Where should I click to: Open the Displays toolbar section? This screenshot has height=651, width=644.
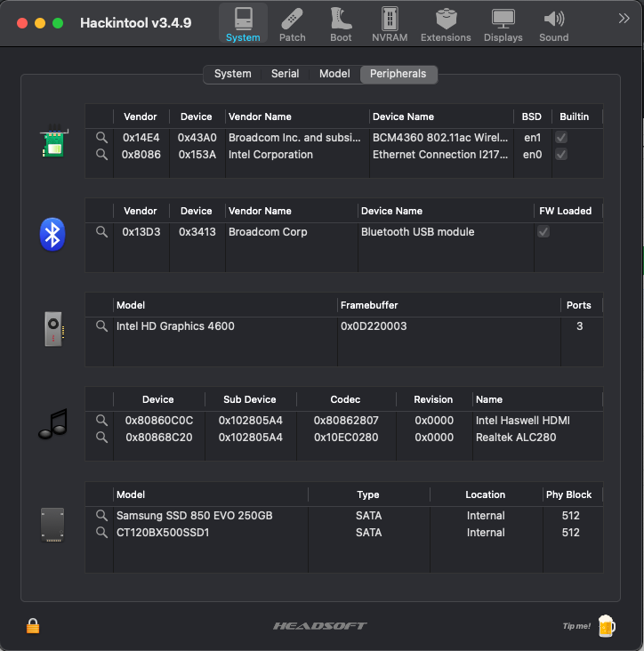click(x=503, y=24)
